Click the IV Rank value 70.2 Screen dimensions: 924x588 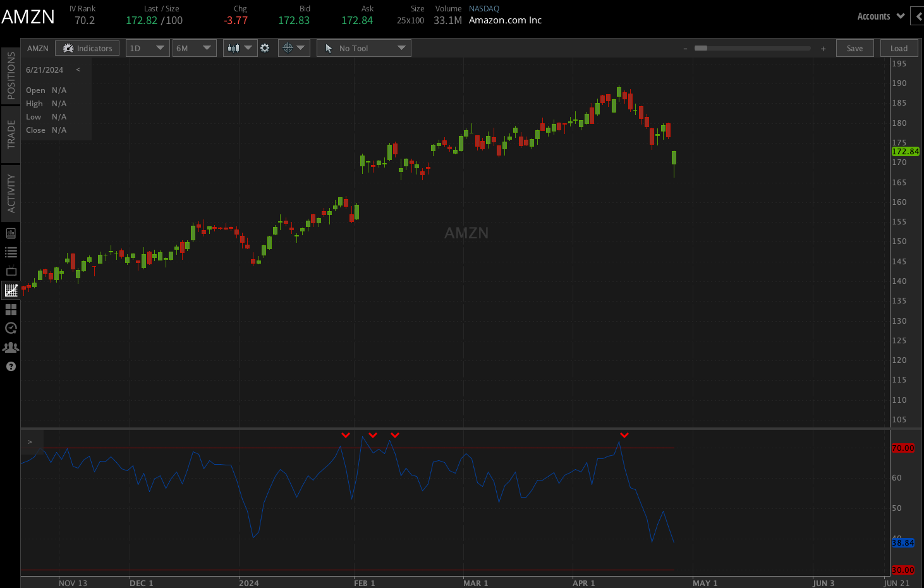pos(85,20)
